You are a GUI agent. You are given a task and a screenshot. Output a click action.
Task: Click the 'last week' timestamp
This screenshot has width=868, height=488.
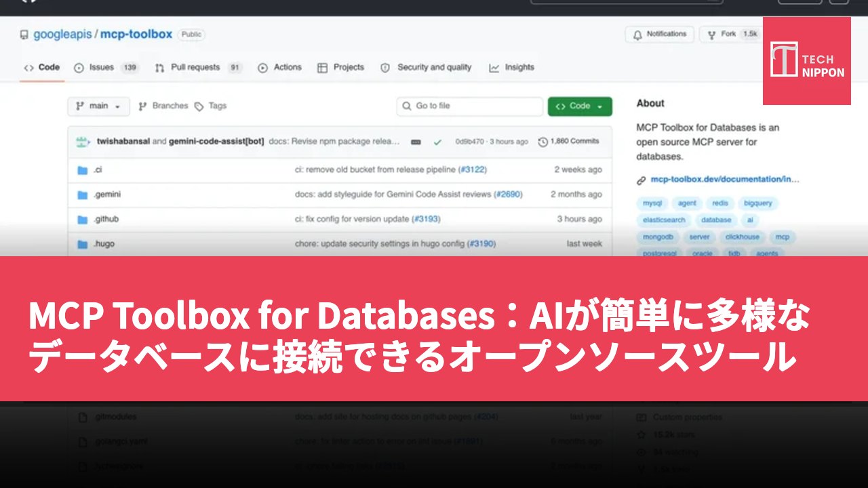585,244
